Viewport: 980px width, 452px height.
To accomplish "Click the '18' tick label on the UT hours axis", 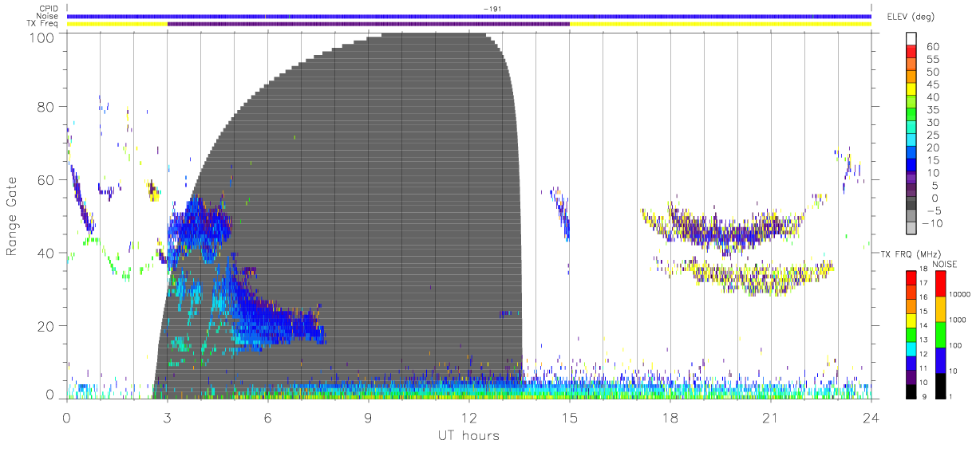I will (670, 417).
